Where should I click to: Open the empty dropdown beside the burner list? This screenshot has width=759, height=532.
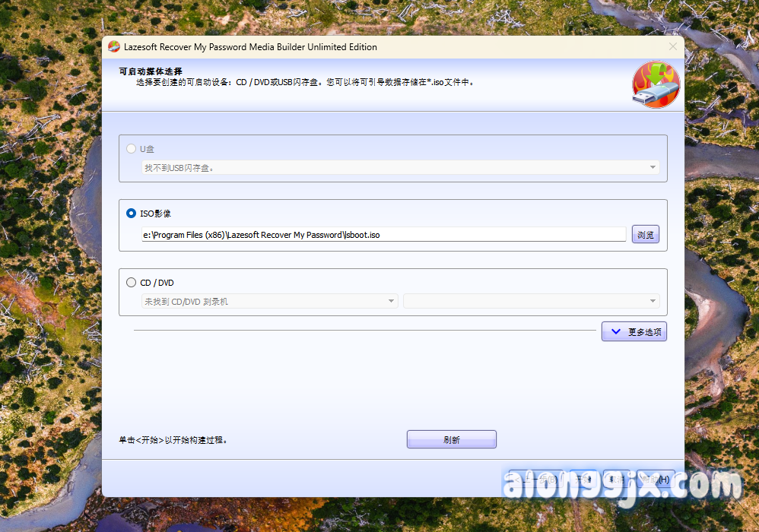[531, 302]
